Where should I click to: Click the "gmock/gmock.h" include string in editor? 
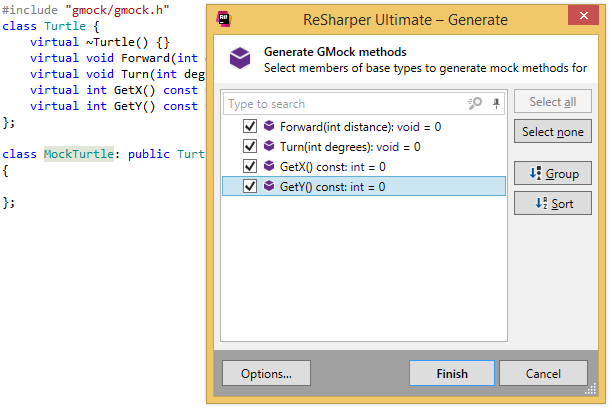pos(117,10)
